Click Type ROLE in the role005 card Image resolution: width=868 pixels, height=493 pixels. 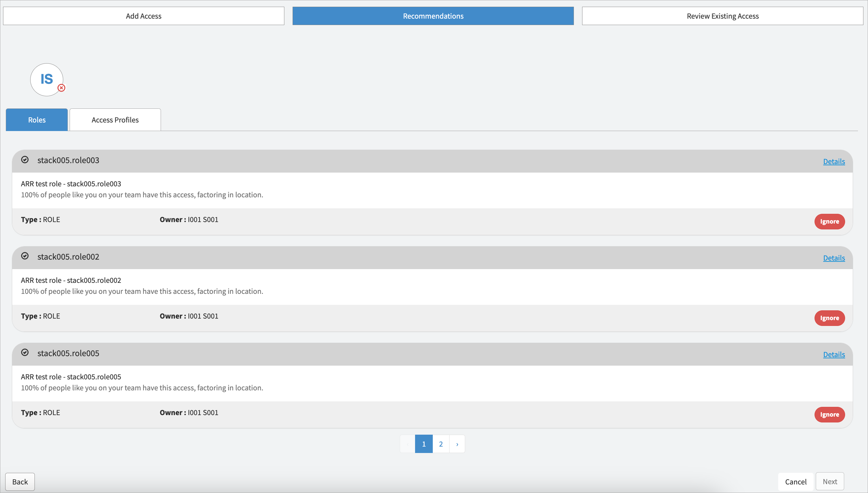coord(40,412)
